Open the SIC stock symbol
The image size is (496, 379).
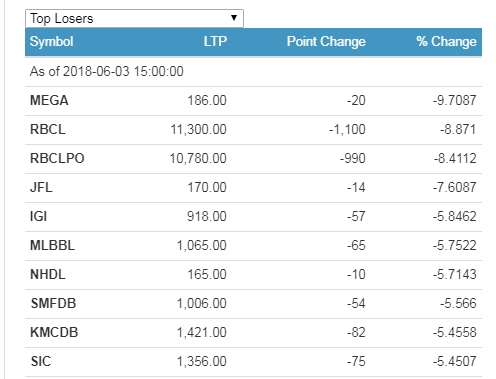point(41,361)
